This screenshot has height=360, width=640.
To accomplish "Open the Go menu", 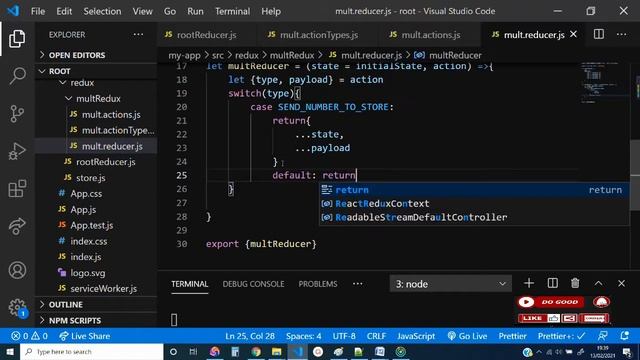I will pyautogui.click(x=170, y=11).
